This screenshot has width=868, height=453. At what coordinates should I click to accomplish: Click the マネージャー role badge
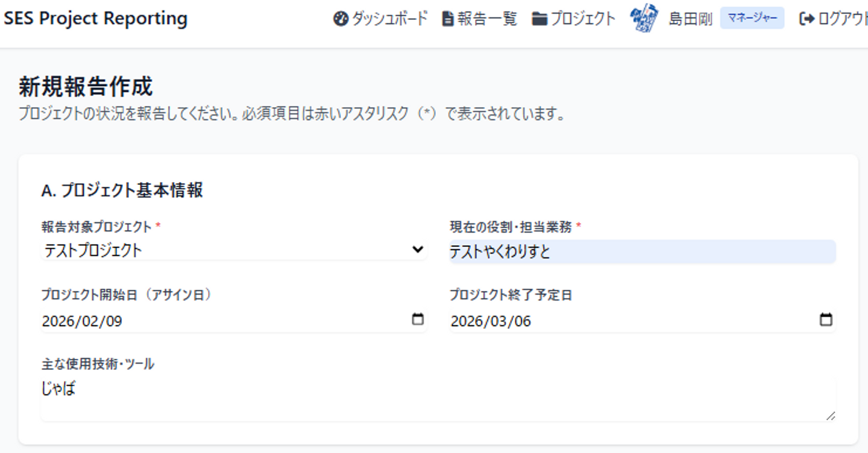tap(752, 19)
